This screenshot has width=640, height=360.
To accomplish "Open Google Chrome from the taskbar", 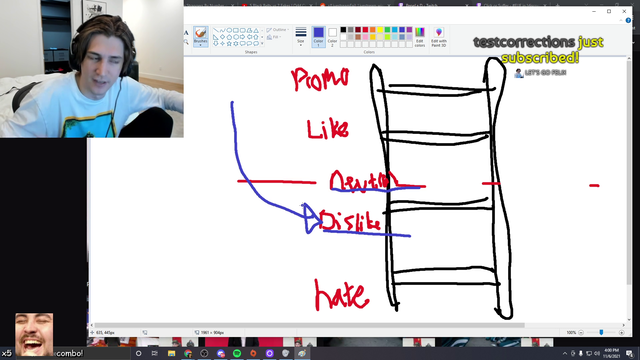I will point(188,353).
